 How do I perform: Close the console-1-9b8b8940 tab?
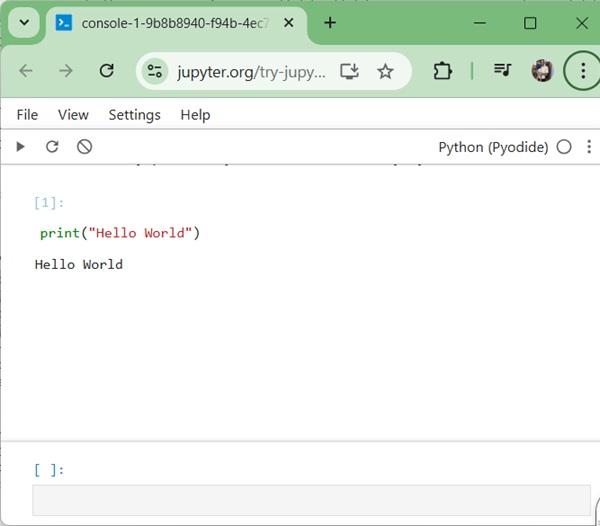pyautogui.click(x=289, y=23)
